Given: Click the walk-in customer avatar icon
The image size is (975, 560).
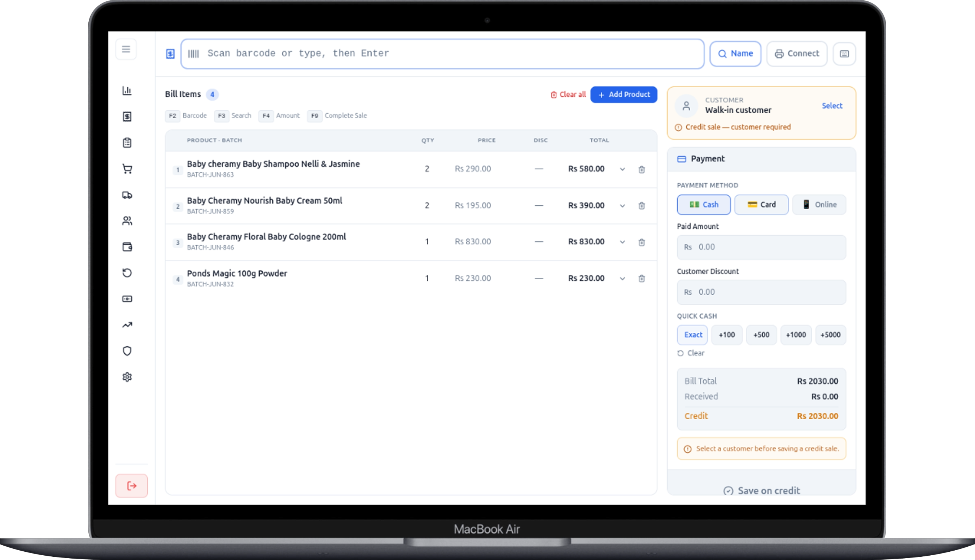Looking at the screenshot, I should (686, 105).
